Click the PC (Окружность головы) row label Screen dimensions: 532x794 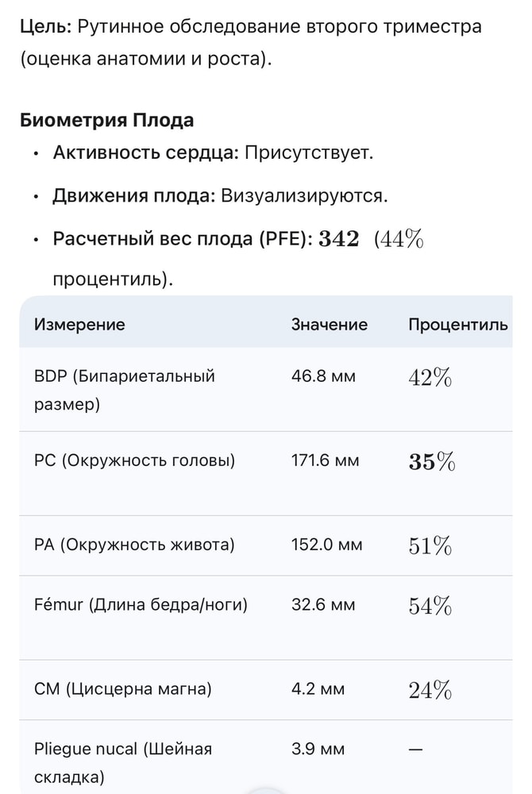pyautogui.click(x=134, y=461)
